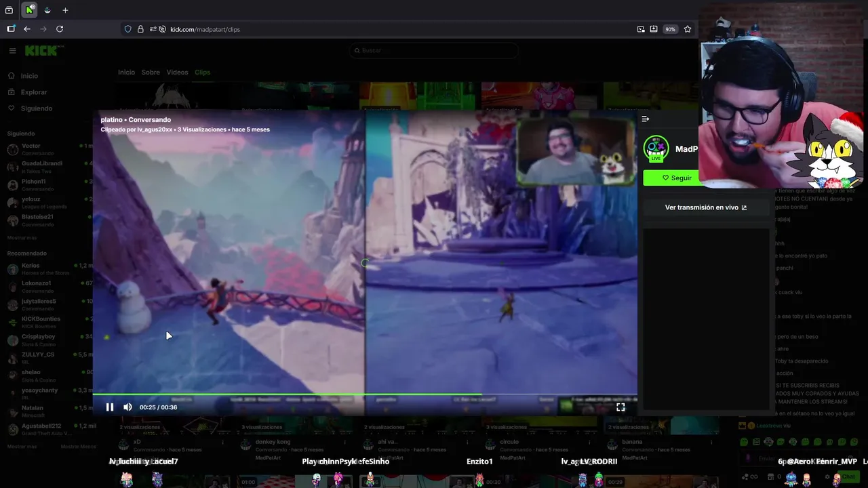Open a new browser tab
The width and height of the screenshot is (868, 488).
pyautogui.click(x=65, y=10)
